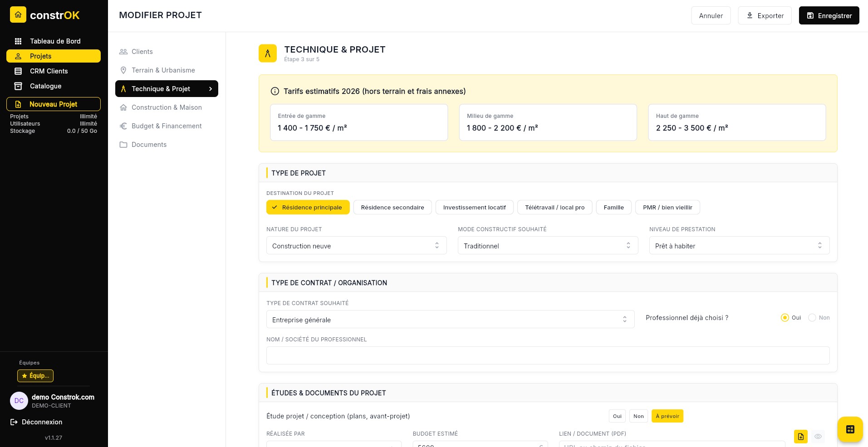The image size is (868, 447).
Task: Select the Non radio for Professionnel déjà choisi
Action: 812,318
